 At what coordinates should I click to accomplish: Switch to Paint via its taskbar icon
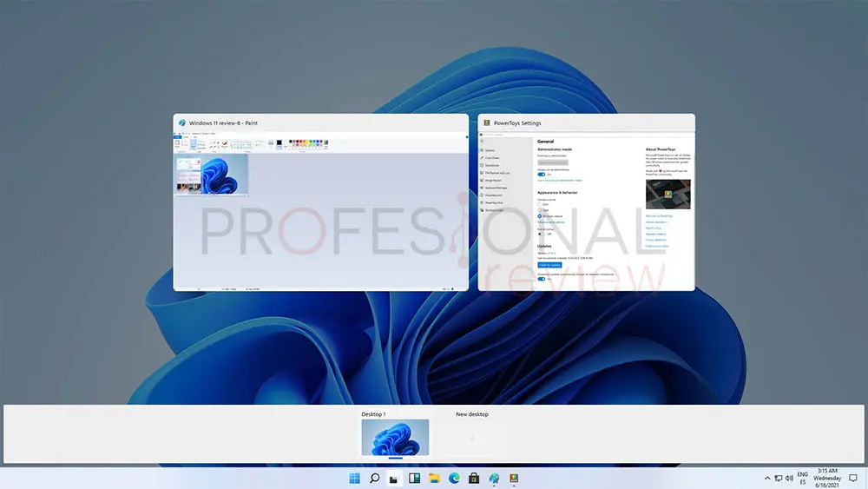494,478
